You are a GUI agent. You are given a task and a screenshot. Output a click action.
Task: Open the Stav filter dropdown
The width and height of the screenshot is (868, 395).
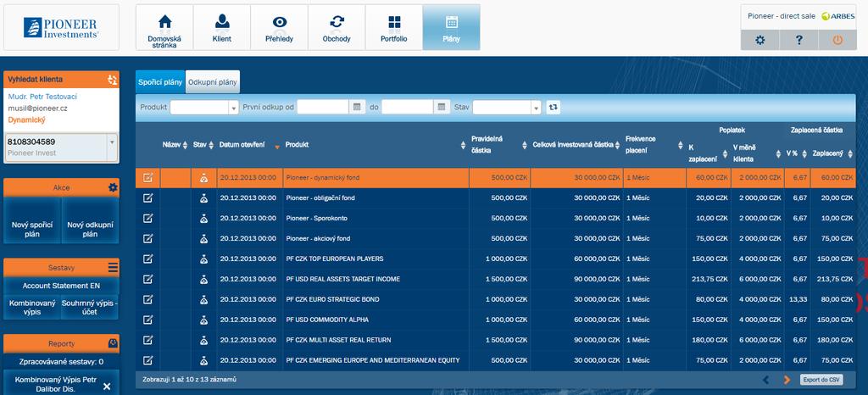[536, 108]
